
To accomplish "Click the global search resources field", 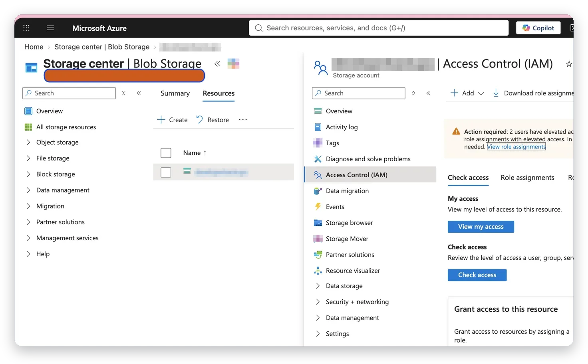I will [379, 28].
